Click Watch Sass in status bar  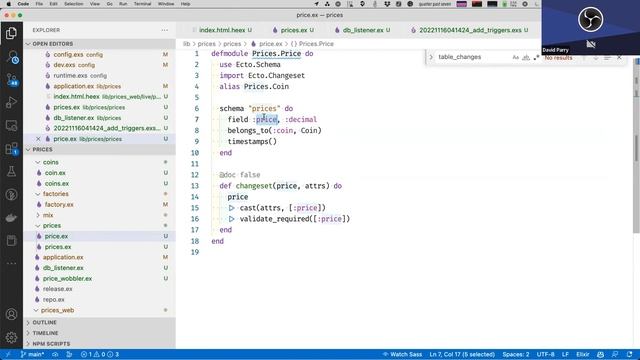tap(402, 354)
